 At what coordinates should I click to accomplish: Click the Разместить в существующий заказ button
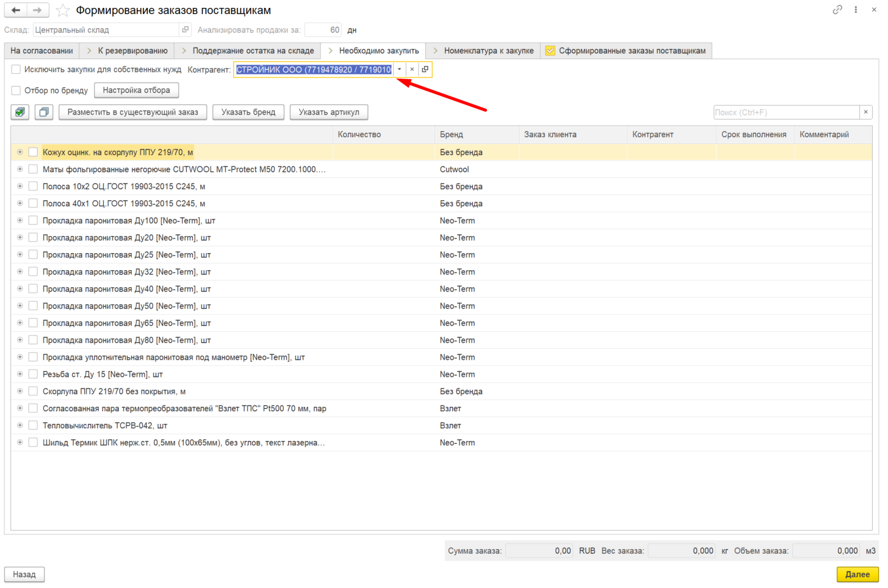(133, 112)
